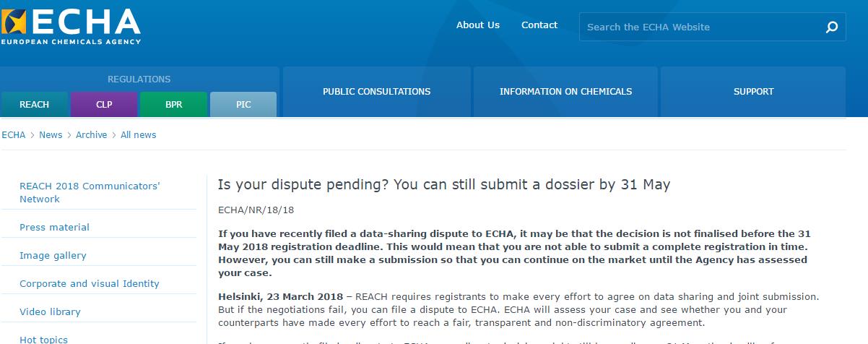Go to the ECHA breadcrumb home
Viewport: 868px width, 344px height.
(x=14, y=135)
